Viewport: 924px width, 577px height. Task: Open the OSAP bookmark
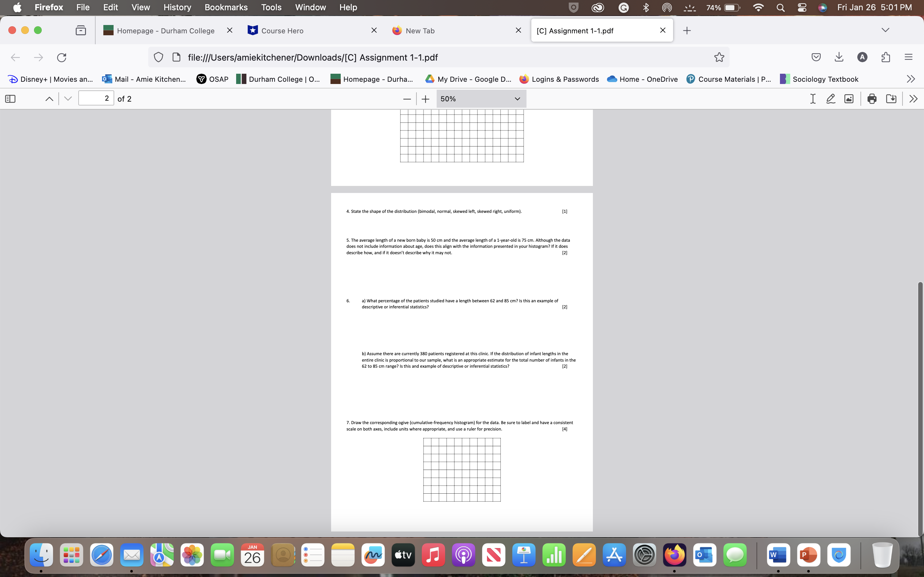point(212,79)
